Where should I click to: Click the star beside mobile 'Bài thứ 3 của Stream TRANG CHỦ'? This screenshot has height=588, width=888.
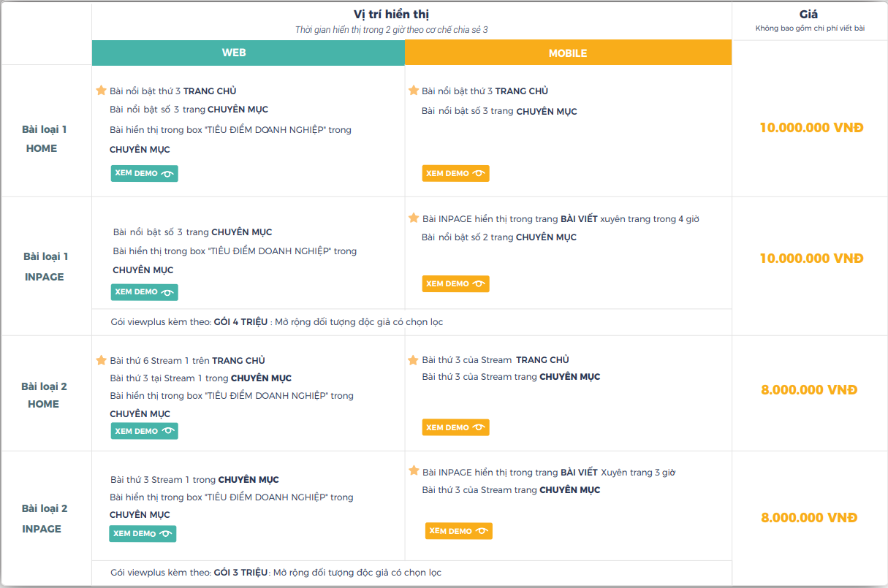click(x=413, y=360)
